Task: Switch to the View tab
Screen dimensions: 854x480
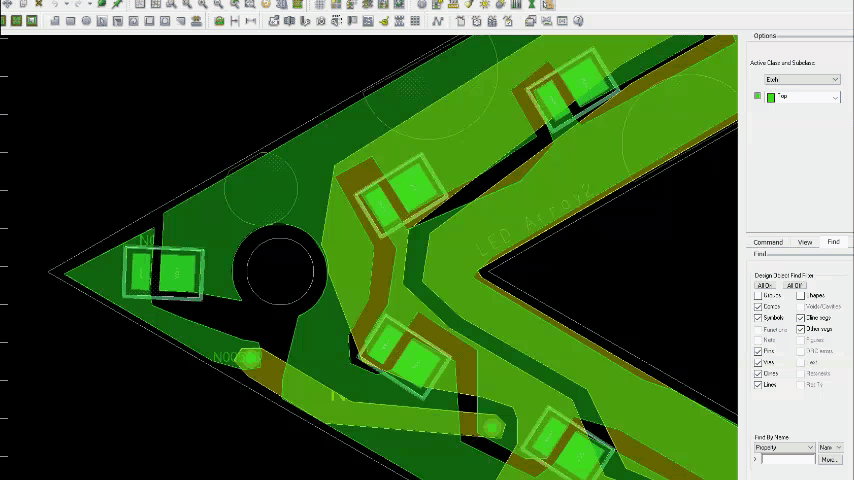Action: 804,242
